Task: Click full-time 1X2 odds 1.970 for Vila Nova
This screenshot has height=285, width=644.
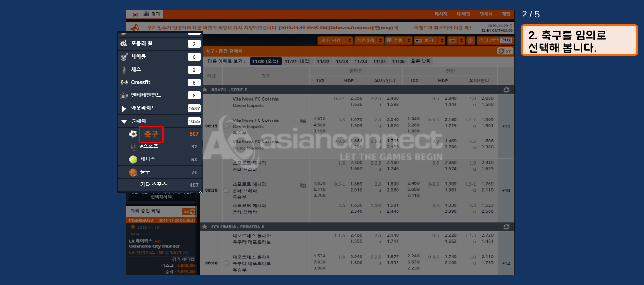Action: click(x=319, y=120)
